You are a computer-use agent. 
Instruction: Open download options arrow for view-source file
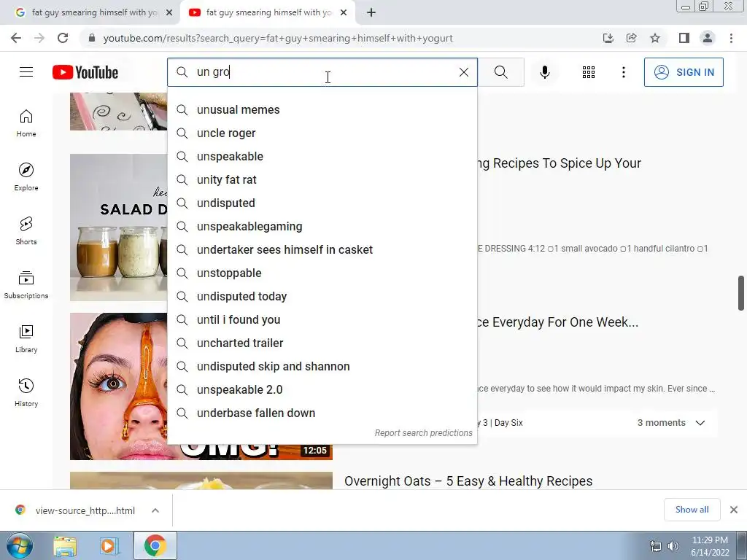[x=155, y=510]
